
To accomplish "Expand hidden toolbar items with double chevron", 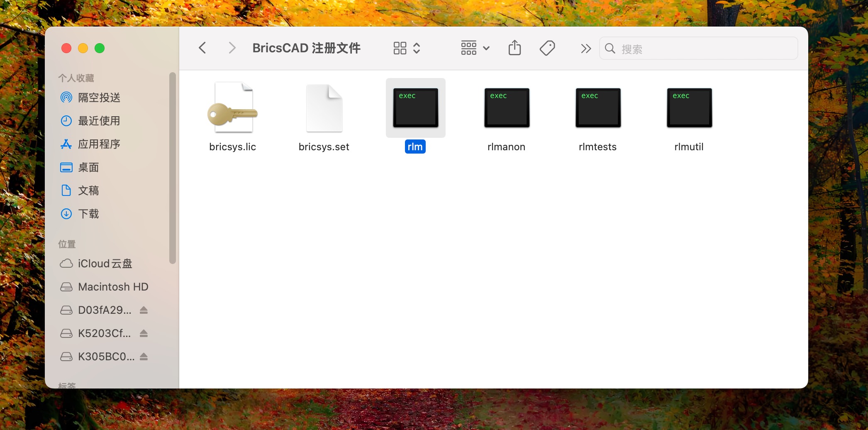I will [585, 49].
